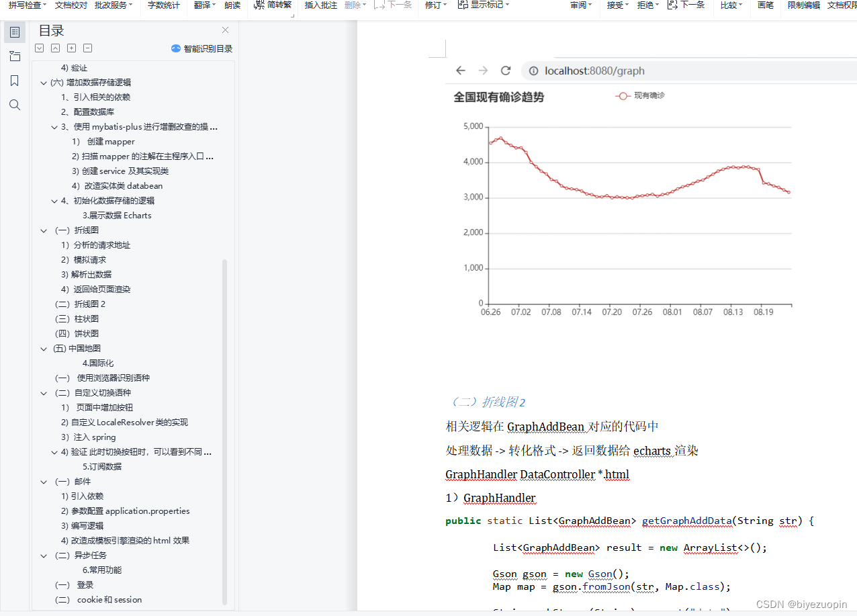This screenshot has height=616, width=857.
Task: Click the plus icon in 目录 toolbar
Action: coord(71,48)
